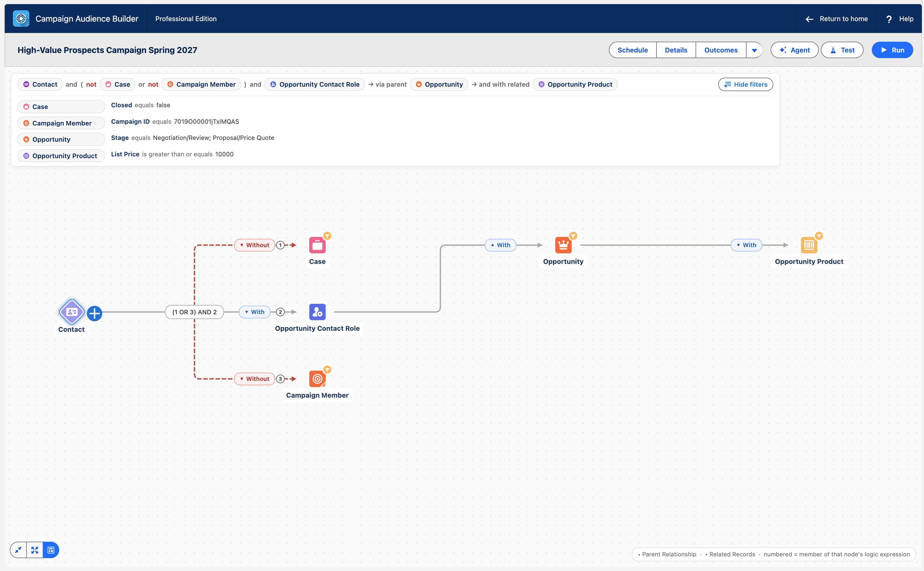Click the filter badge on the Opportunity node

(x=573, y=236)
